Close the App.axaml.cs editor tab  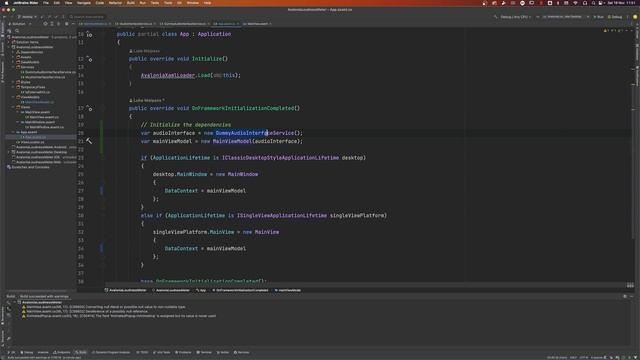[x=238, y=24]
